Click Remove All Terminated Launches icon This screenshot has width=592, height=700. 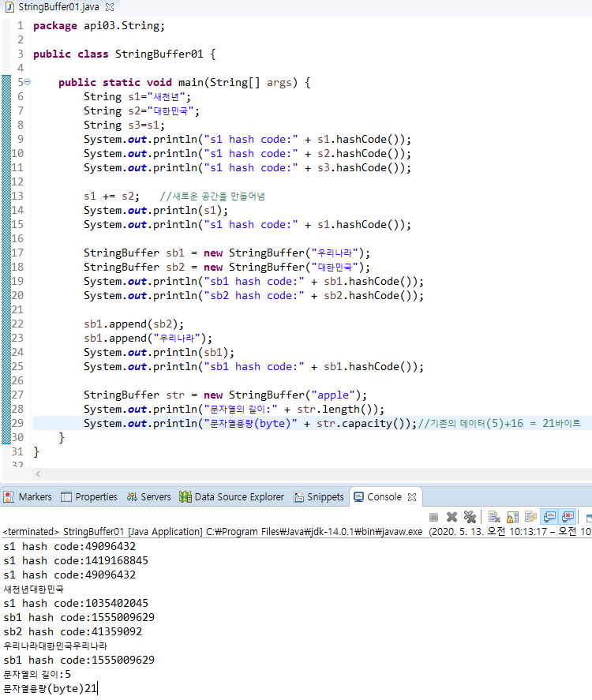click(470, 517)
